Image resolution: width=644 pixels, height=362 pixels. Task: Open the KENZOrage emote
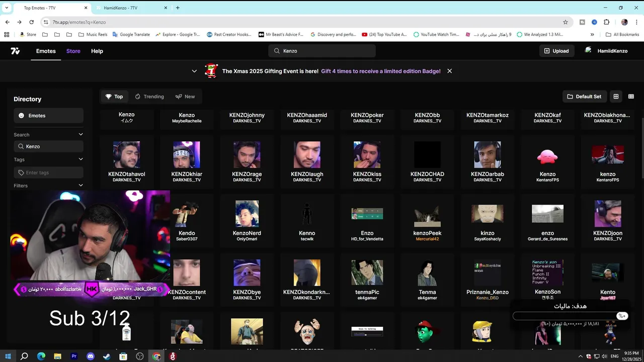pos(247,162)
